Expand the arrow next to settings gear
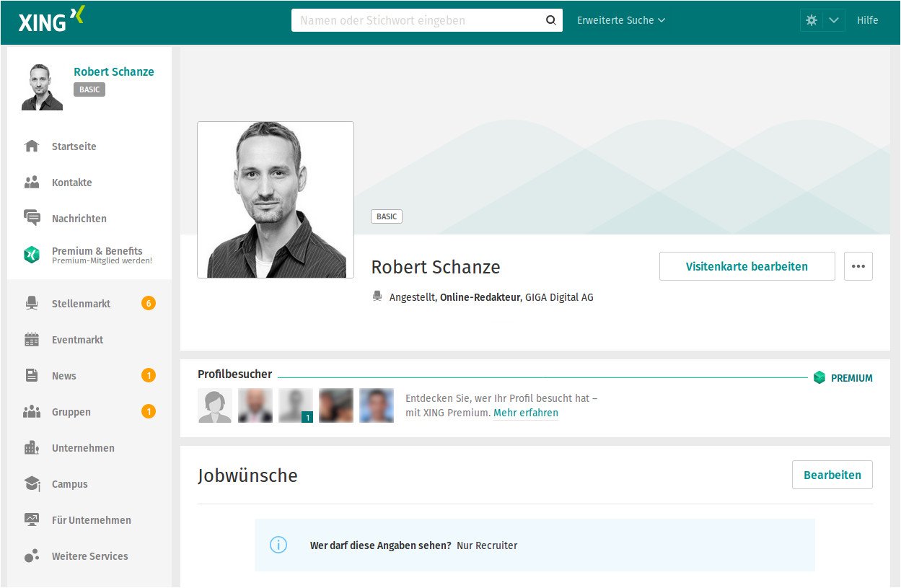Viewport: 901px width, 588px height. pos(834,20)
